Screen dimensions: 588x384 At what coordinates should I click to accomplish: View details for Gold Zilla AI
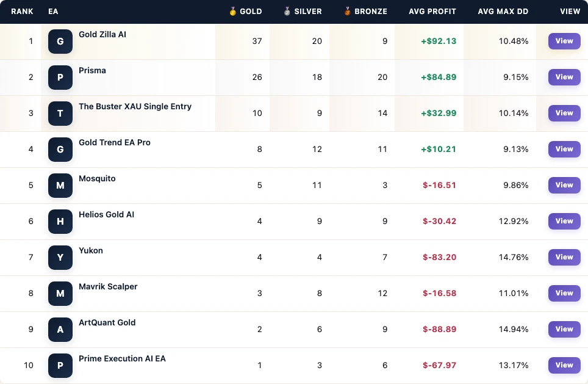pyautogui.click(x=564, y=41)
